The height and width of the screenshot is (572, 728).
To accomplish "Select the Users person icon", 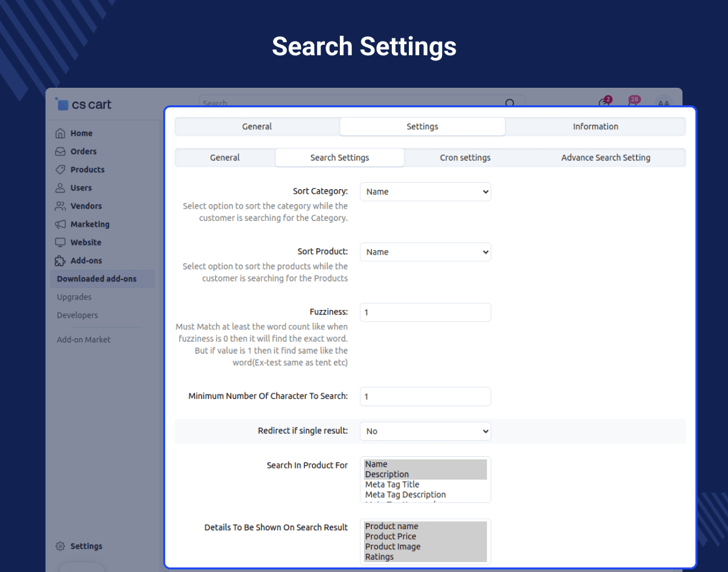I will pyautogui.click(x=60, y=188).
